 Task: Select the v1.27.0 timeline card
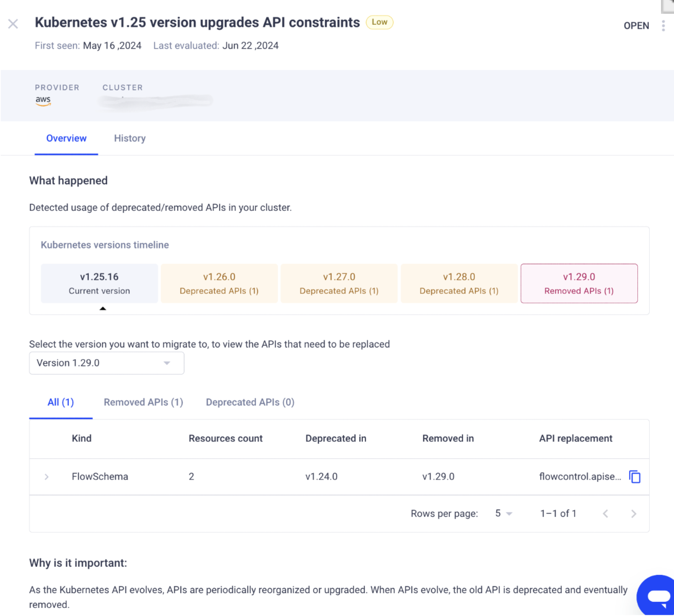(339, 283)
